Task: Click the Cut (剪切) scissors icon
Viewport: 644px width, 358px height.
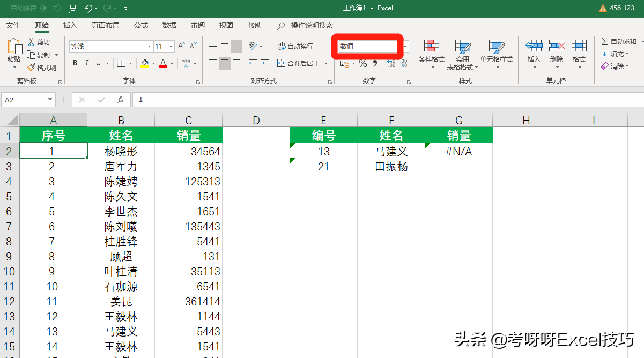Action: point(31,42)
